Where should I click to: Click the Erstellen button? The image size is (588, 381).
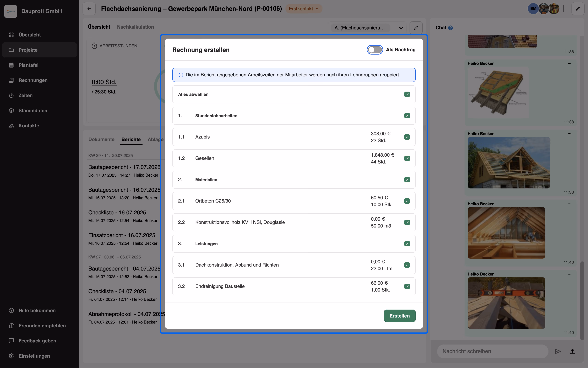pyautogui.click(x=399, y=316)
